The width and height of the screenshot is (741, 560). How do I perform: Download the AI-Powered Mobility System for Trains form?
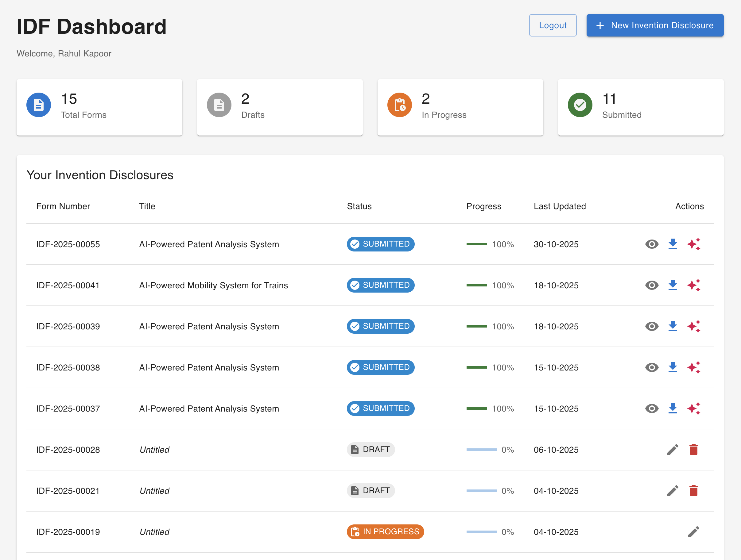coord(673,285)
